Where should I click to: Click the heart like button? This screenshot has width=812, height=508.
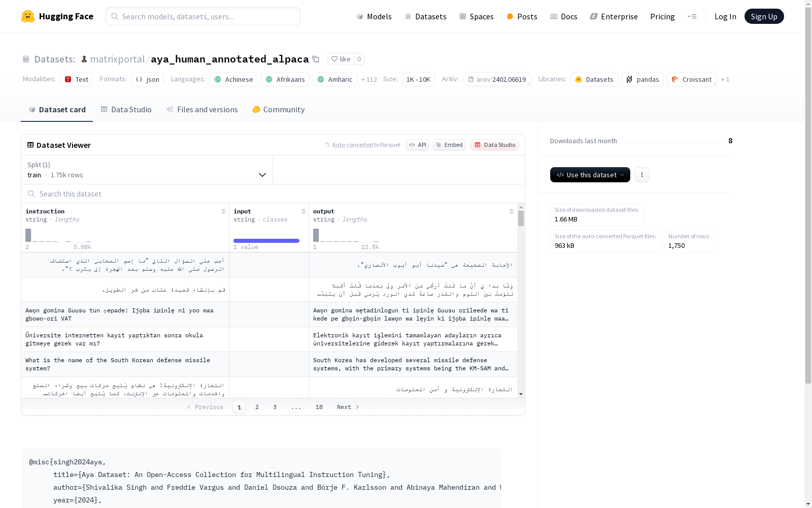point(341,59)
